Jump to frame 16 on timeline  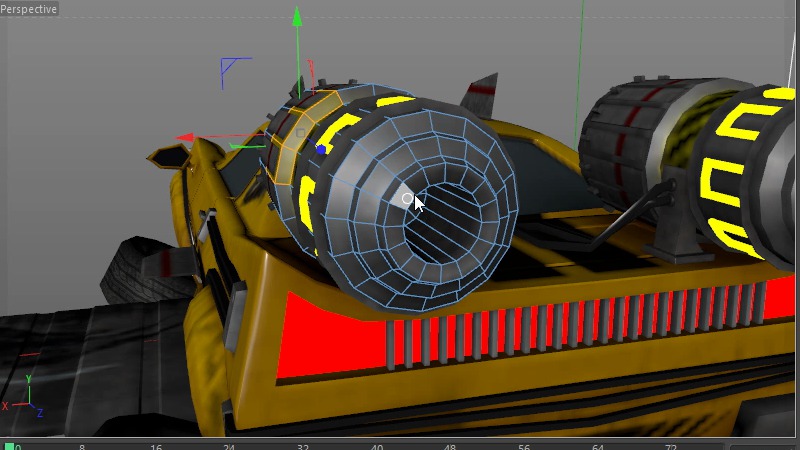pyautogui.click(x=156, y=446)
